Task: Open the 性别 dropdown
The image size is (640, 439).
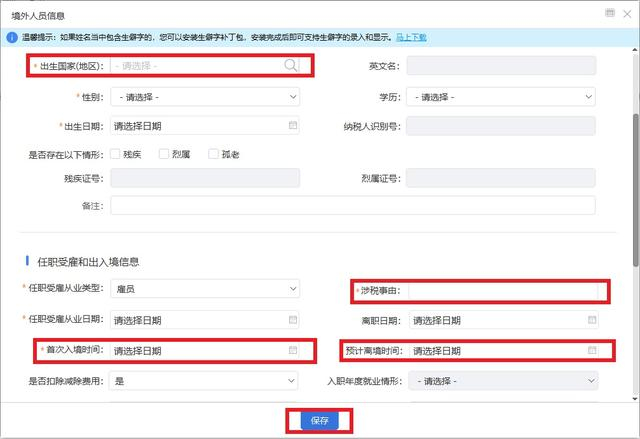Action: [205, 97]
